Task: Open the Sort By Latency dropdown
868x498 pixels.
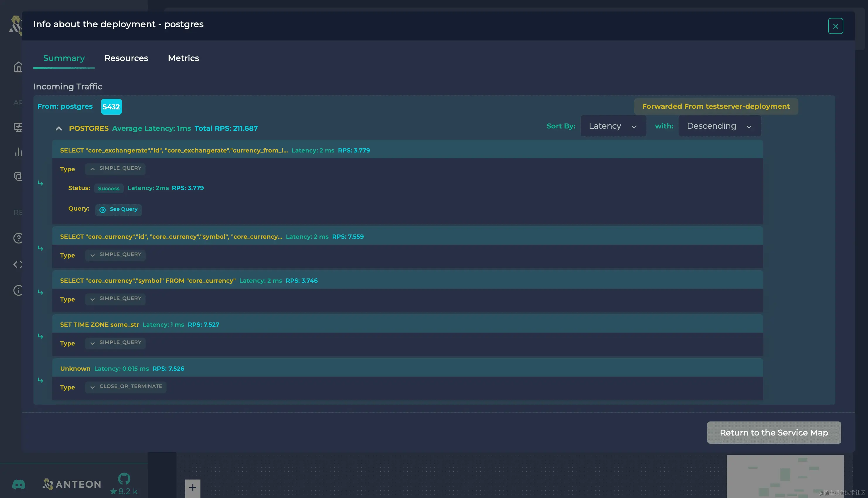Action: point(613,126)
